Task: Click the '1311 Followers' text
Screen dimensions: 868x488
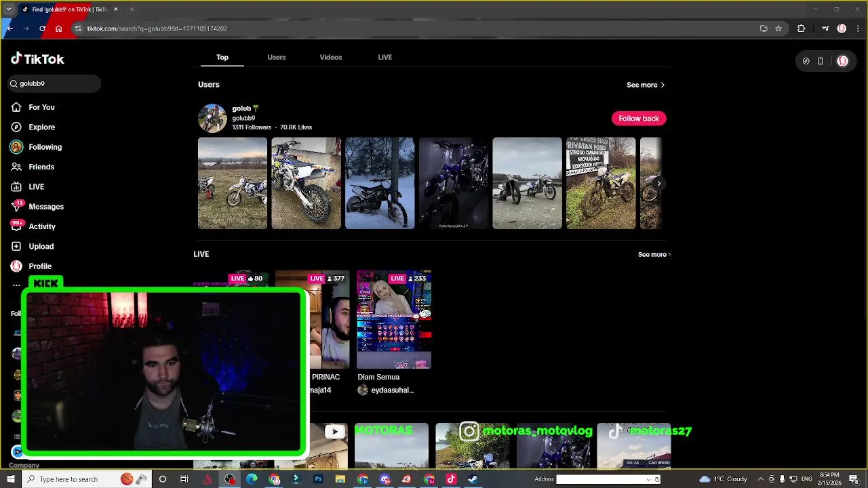Action: (x=252, y=127)
